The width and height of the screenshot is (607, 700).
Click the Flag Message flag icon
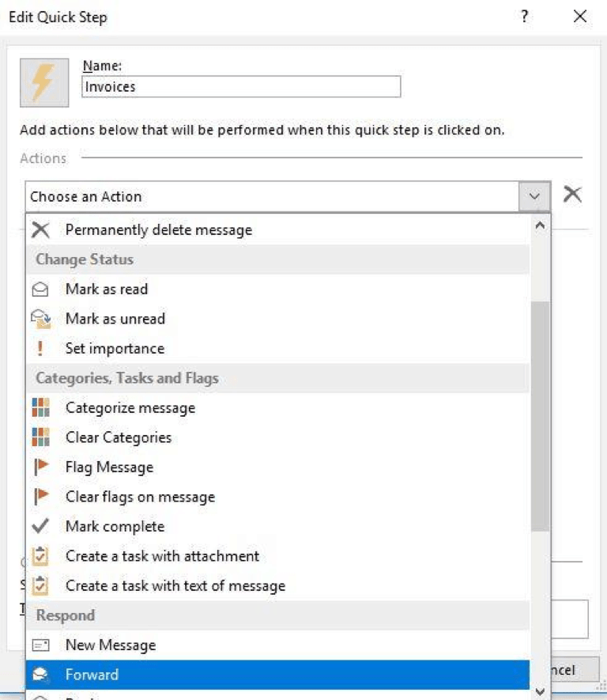(x=40, y=467)
